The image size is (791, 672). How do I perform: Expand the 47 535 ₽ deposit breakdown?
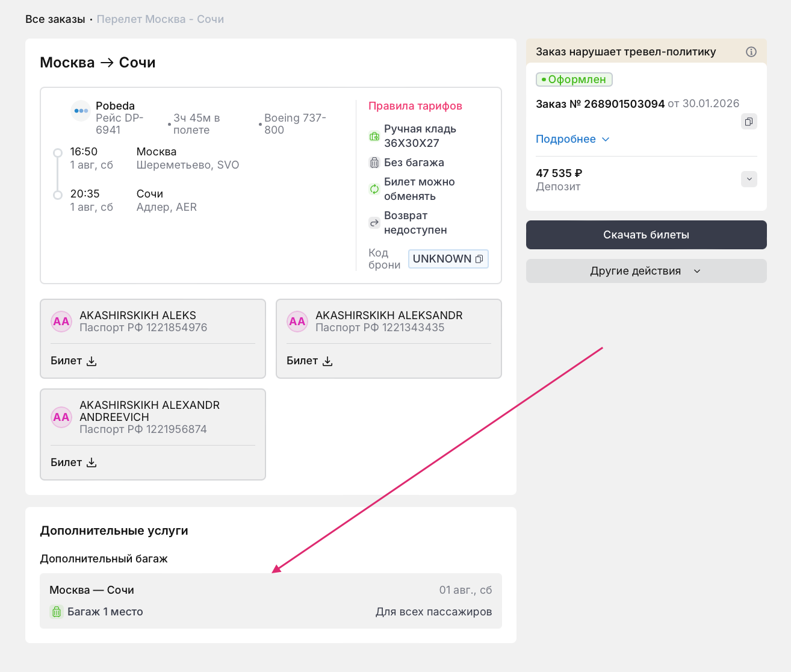point(748,179)
